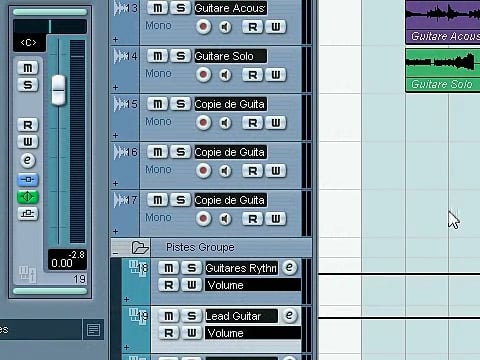Solo the Lead Guitar group track

pos(191,316)
